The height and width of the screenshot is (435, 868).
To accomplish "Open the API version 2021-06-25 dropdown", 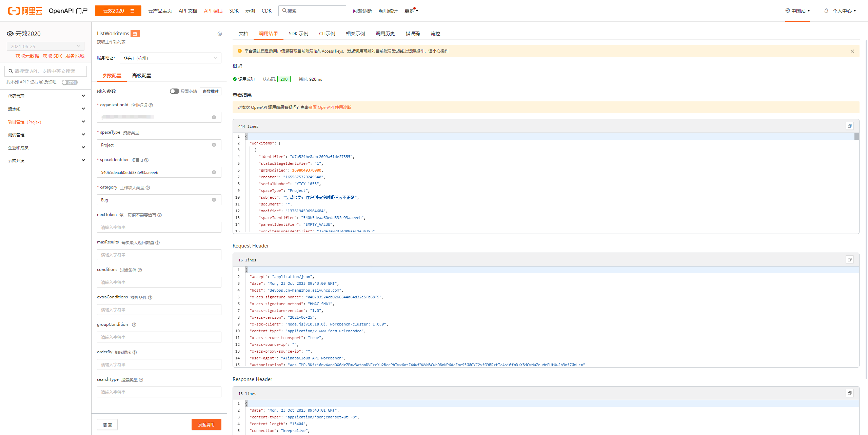I will pyautogui.click(x=45, y=46).
